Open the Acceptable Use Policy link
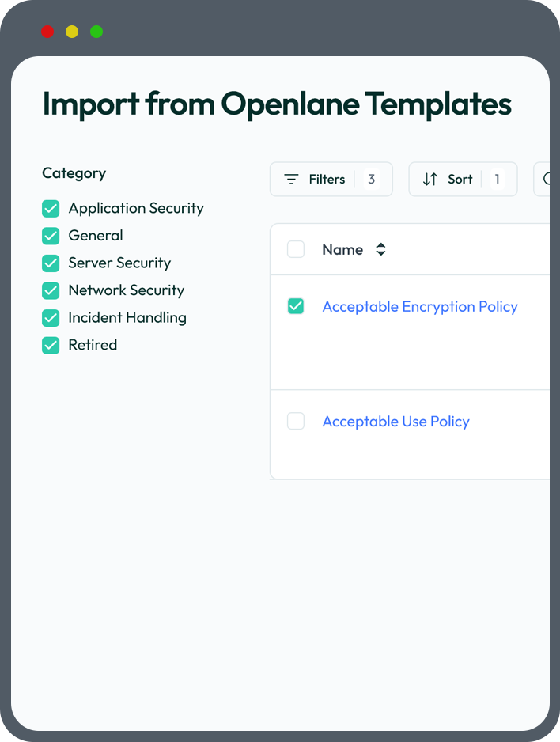This screenshot has height=742, width=560. 396,422
